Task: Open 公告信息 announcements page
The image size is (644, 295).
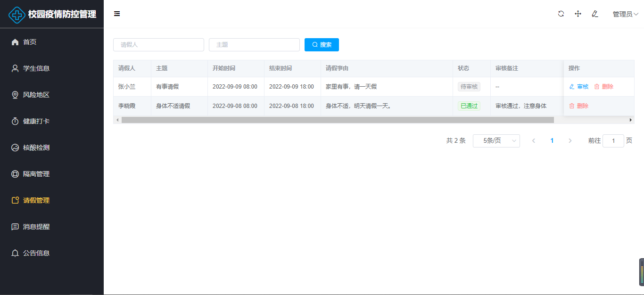Action: [x=36, y=253]
